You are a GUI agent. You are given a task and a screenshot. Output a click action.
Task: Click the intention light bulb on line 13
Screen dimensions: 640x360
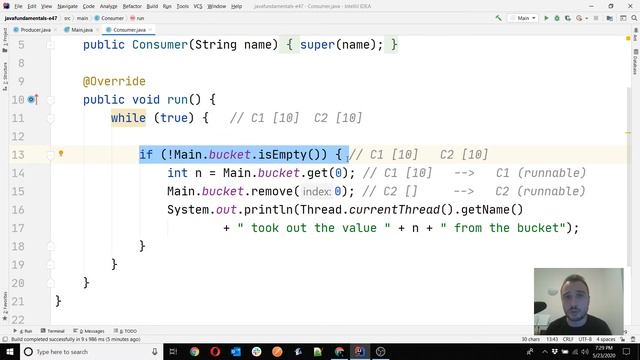click(x=61, y=153)
